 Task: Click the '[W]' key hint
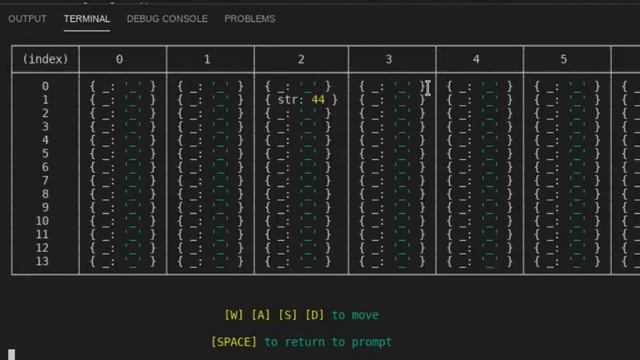pos(234,315)
